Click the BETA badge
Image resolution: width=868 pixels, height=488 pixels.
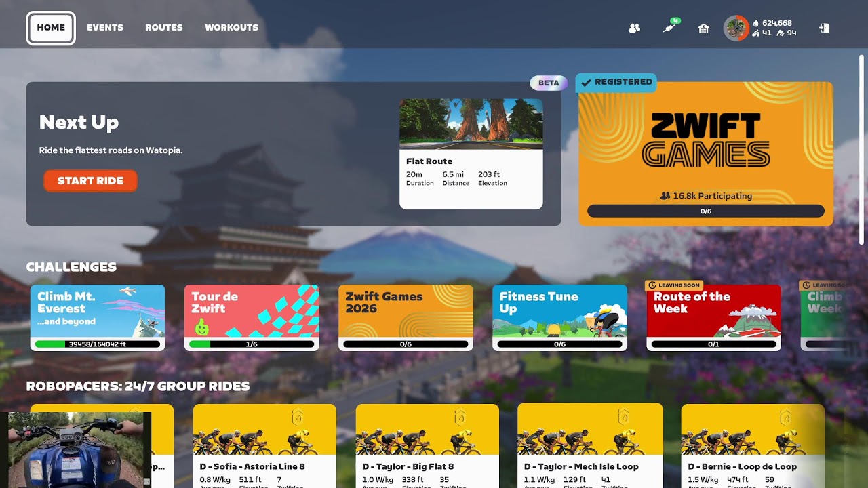549,83
